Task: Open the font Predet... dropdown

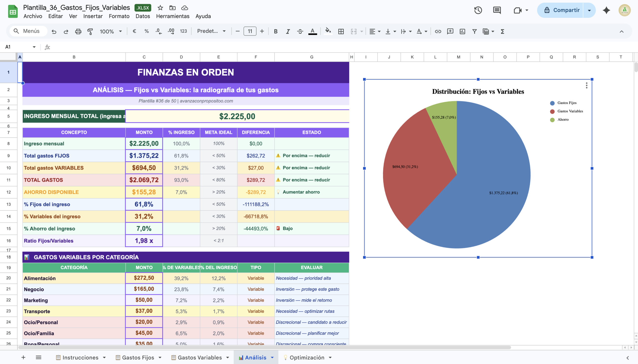Action: point(211,31)
